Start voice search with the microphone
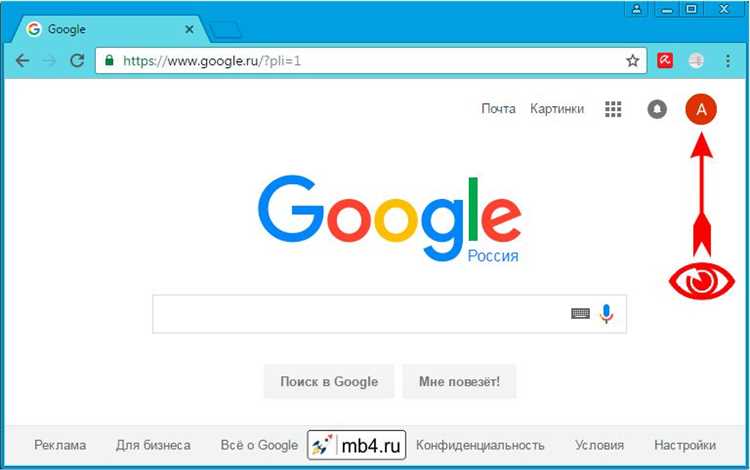 (x=607, y=314)
